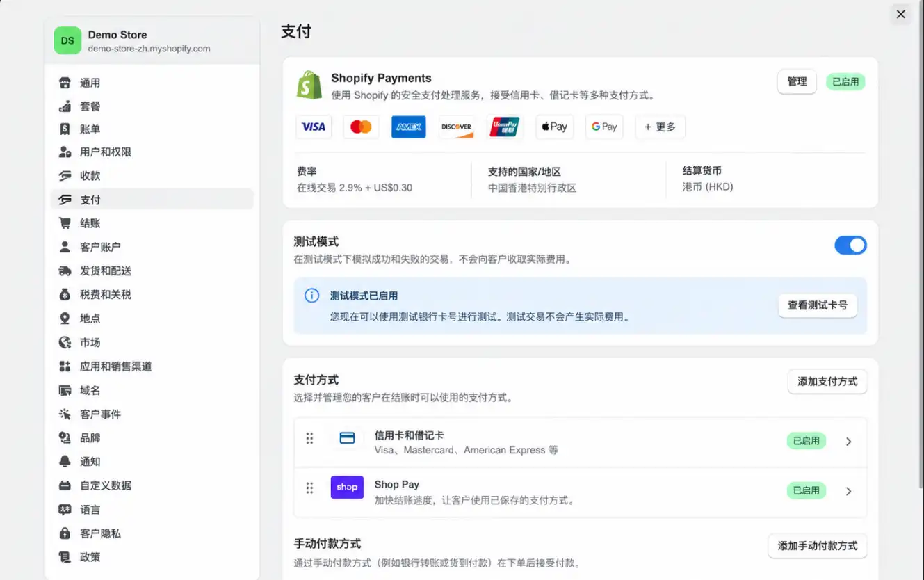Click the Demo Store header card

pos(152,41)
